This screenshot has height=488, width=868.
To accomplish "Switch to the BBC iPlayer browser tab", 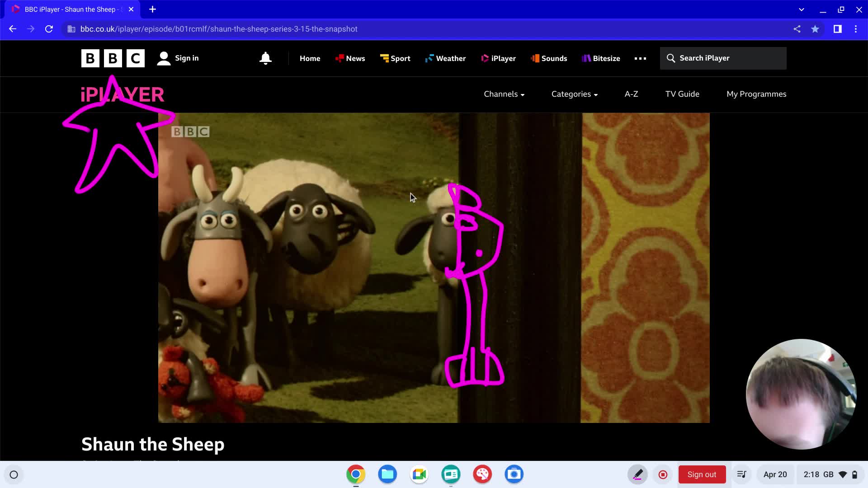I will [x=68, y=9].
